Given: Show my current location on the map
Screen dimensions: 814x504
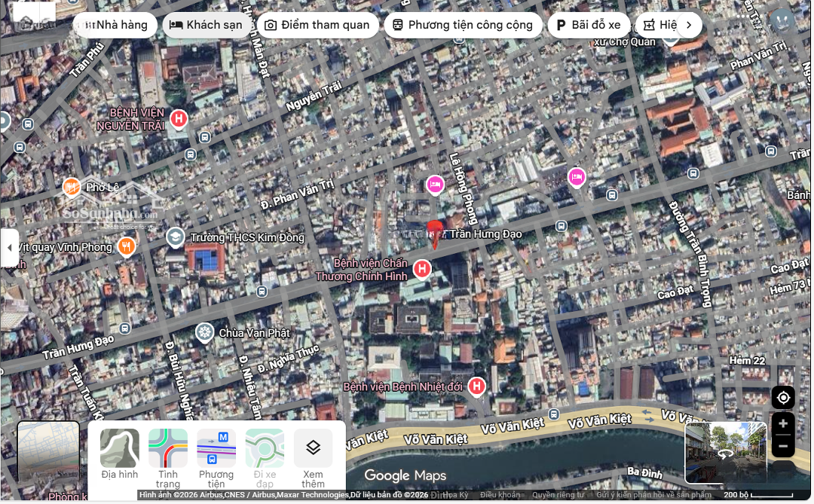Looking at the screenshot, I should pos(783,398).
